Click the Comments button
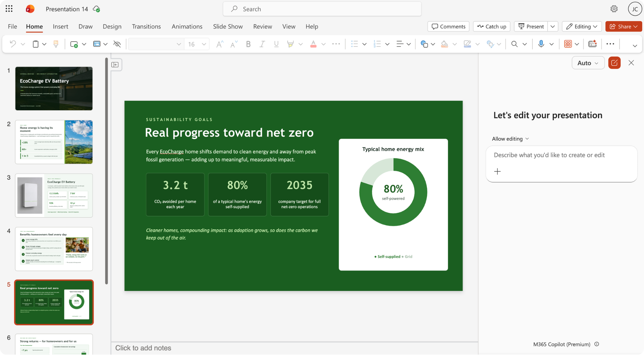The width and height of the screenshot is (644, 362). 448,26
